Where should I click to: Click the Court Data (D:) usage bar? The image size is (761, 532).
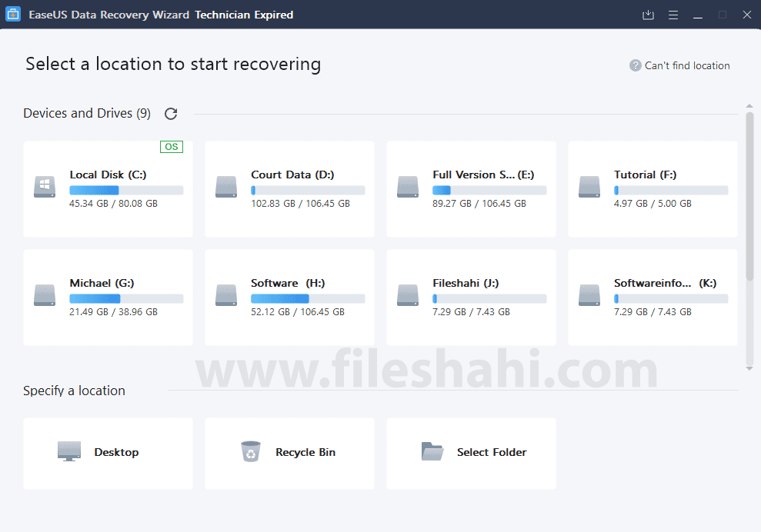pos(308,190)
